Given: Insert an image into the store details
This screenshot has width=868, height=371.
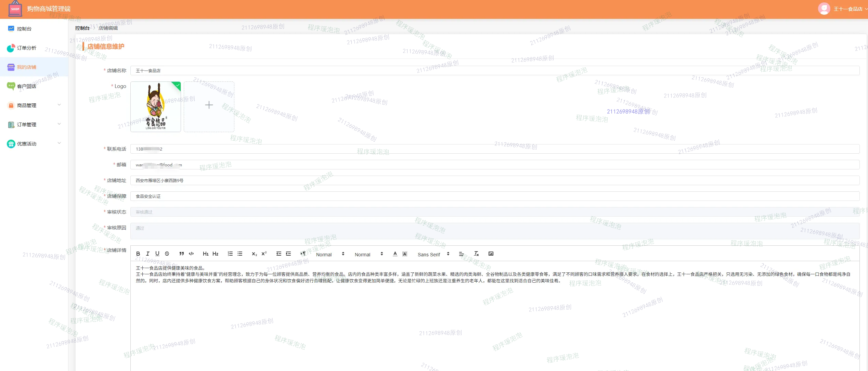Looking at the screenshot, I should [x=491, y=254].
